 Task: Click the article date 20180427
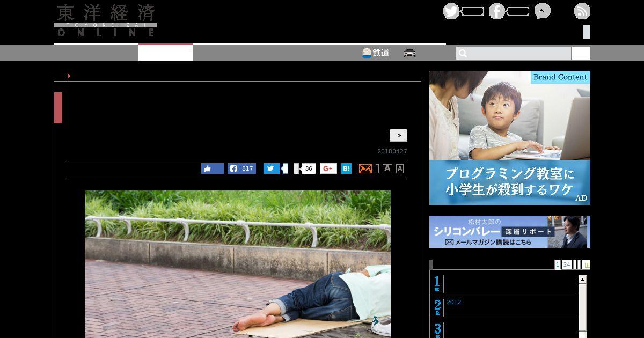pyautogui.click(x=392, y=151)
